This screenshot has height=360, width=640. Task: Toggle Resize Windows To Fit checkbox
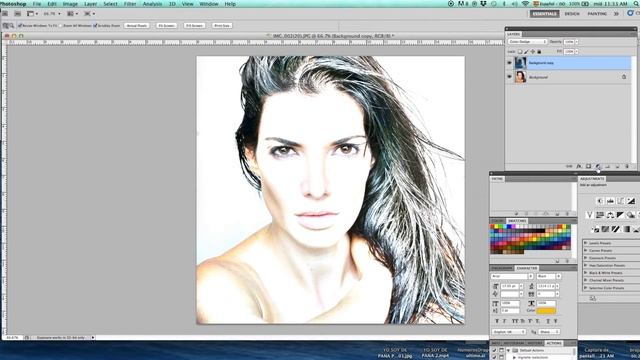20,25
